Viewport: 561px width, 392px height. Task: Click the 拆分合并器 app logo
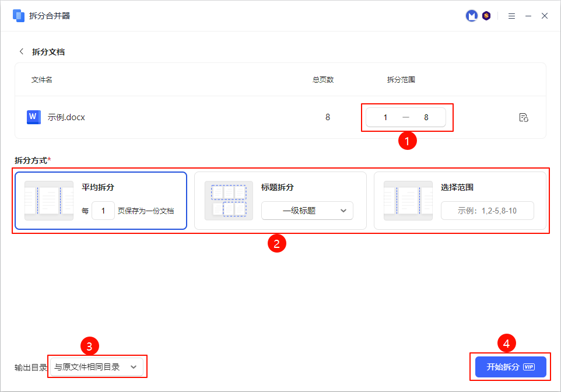(19, 16)
